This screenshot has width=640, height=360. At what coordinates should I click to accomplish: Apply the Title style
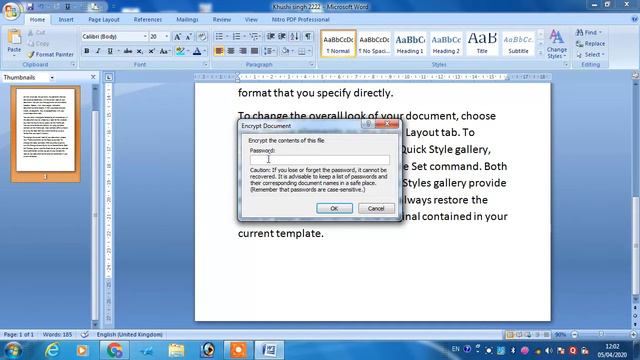482,44
